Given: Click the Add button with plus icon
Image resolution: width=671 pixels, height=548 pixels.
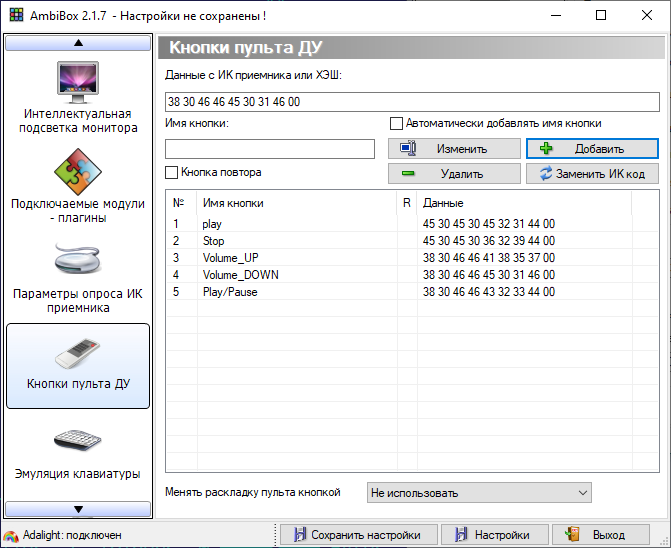Looking at the screenshot, I should tap(592, 149).
